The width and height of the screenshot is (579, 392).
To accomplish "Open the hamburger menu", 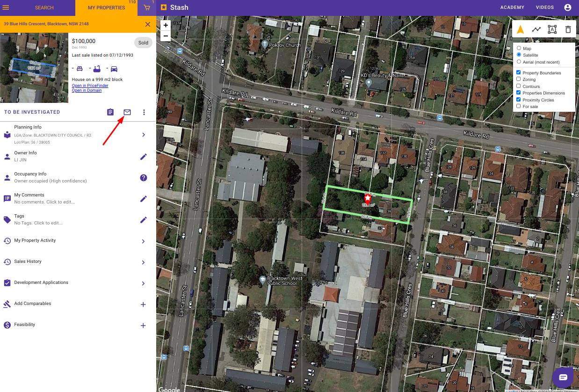I will (x=6, y=8).
